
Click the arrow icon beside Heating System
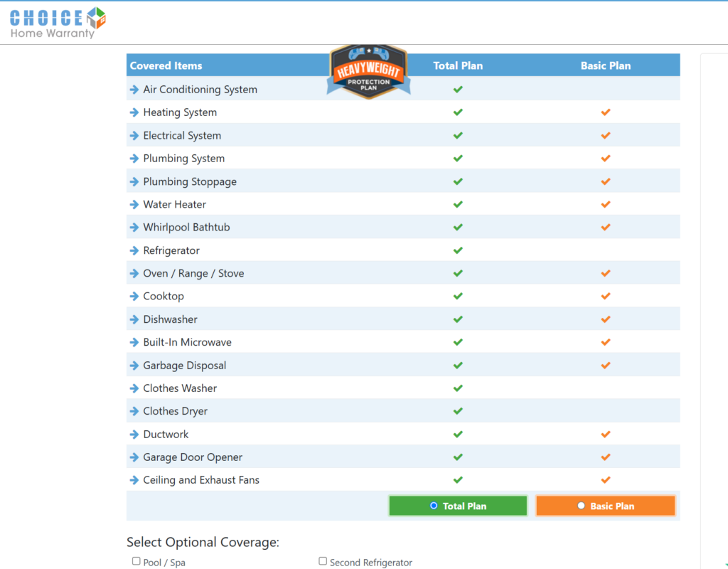tap(134, 112)
